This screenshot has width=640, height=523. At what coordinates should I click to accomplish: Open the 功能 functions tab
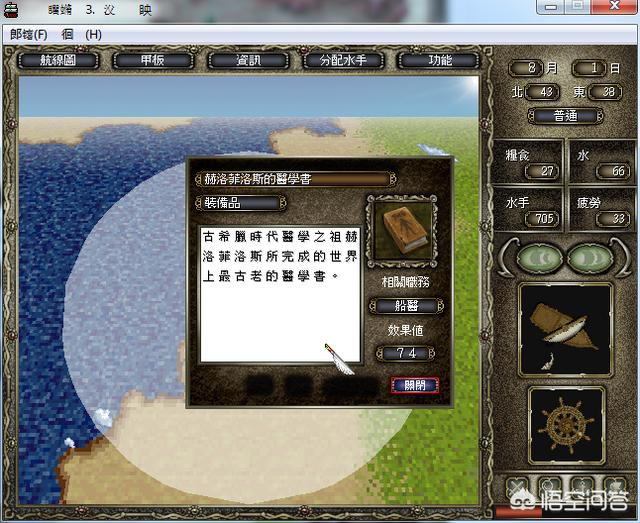click(439, 60)
